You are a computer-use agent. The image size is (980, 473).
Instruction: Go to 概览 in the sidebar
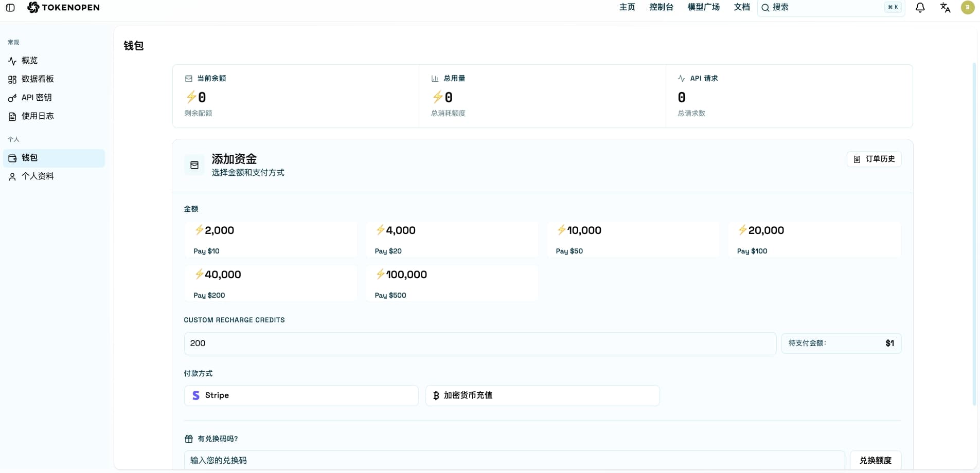54,61
